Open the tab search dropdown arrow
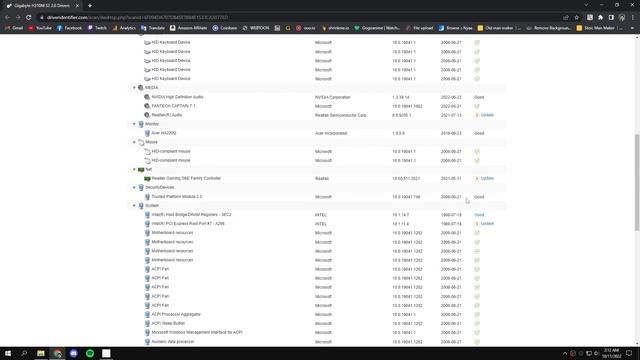Viewport: 640px width, 360px height. click(x=586, y=5)
